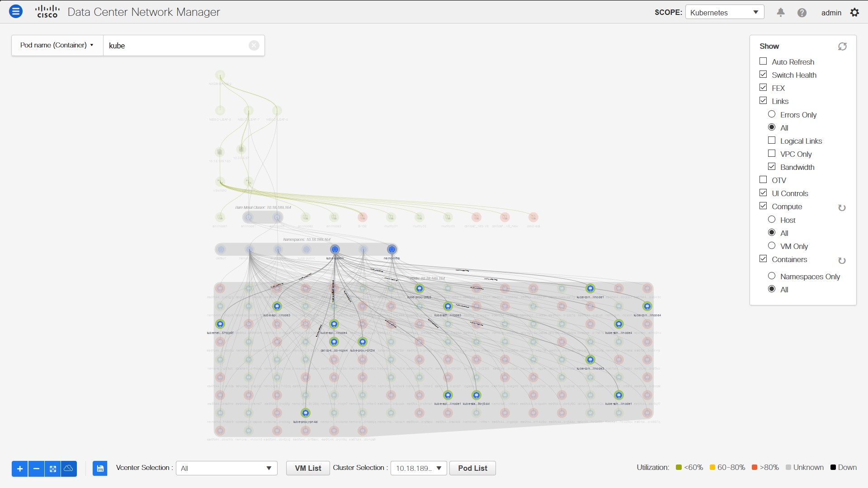
Task: Click the Pod List button
Action: tap(472, 468)
